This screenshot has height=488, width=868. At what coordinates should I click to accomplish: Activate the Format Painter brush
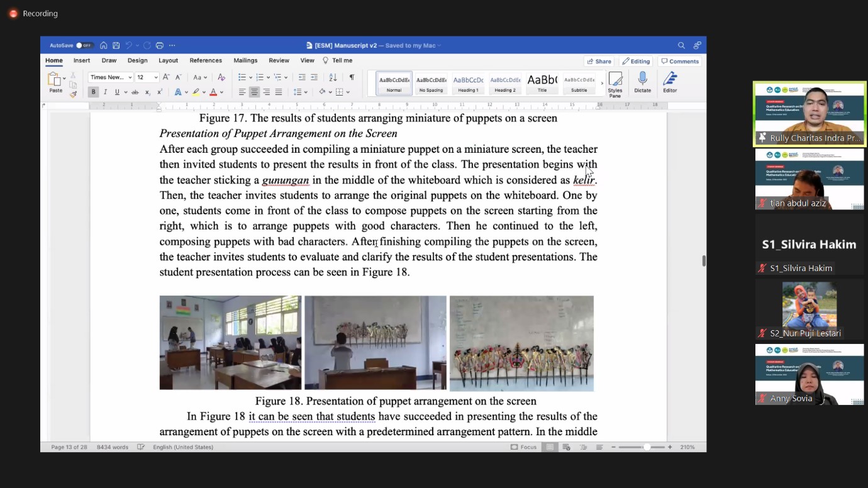coord(73,94)
